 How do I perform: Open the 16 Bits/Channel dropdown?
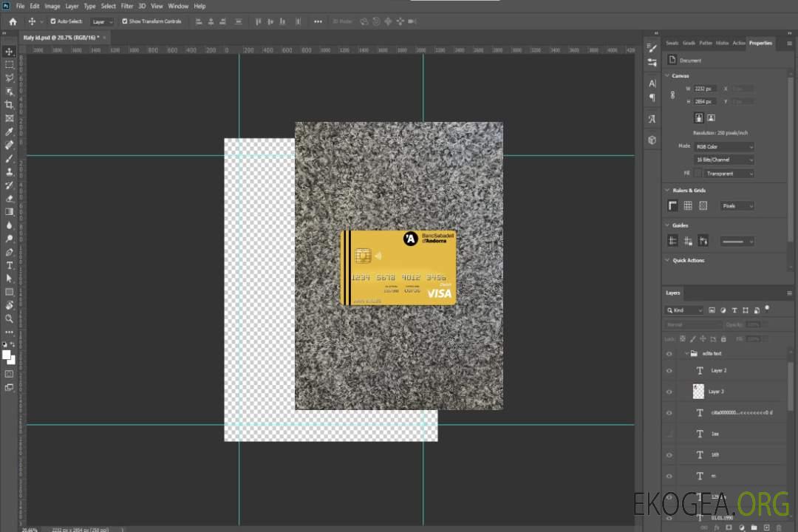coord(723,160)
